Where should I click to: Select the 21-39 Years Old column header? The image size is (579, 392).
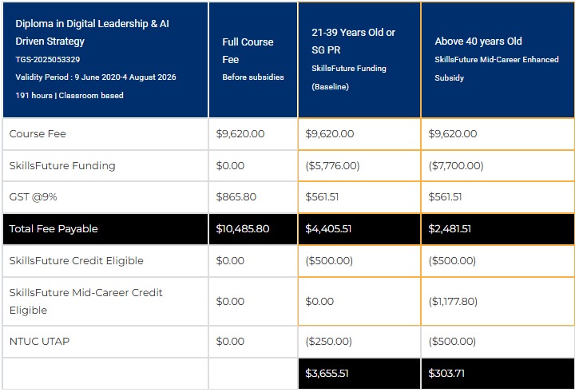click(353, 41)
